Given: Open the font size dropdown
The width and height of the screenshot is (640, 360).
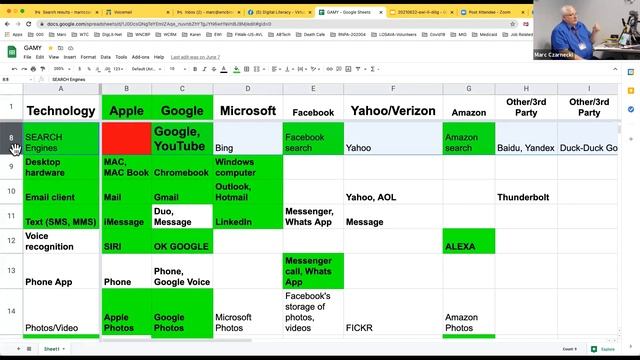Looking at the screenshot, I should 178,69.
